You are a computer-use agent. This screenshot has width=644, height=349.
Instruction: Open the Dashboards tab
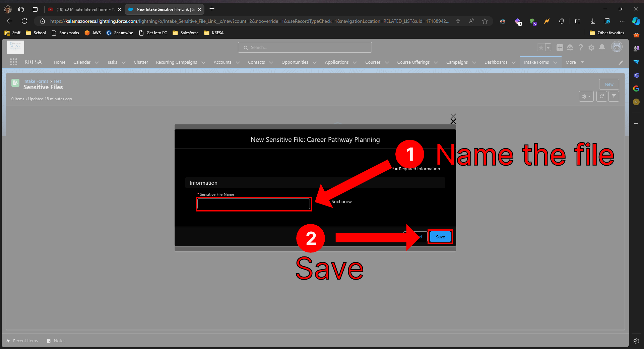tap(496, 62)
